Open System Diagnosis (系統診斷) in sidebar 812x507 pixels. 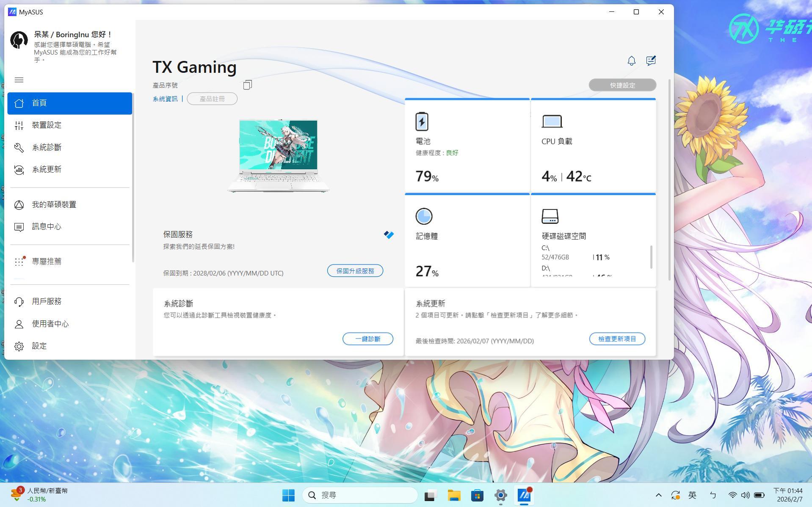(47, 147)
